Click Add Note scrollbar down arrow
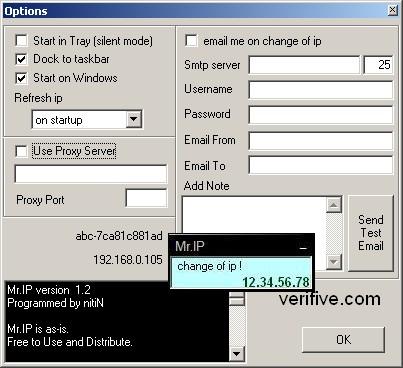 coord(334,262)
